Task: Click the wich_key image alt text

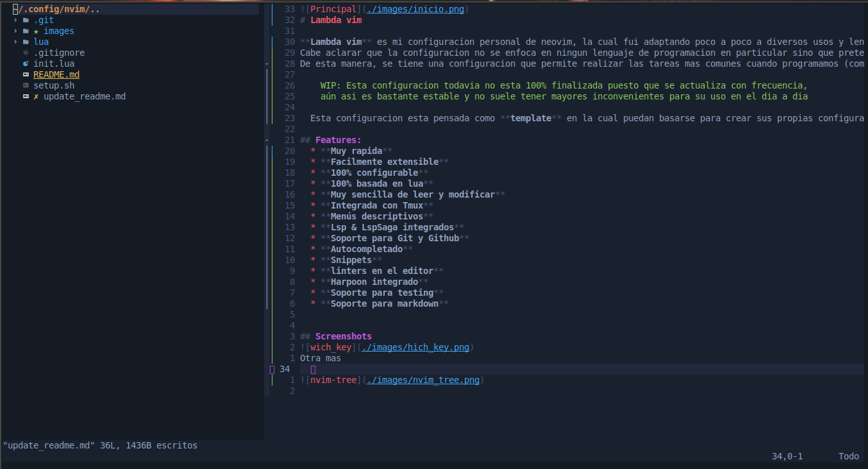Action: tap(331, 347)
